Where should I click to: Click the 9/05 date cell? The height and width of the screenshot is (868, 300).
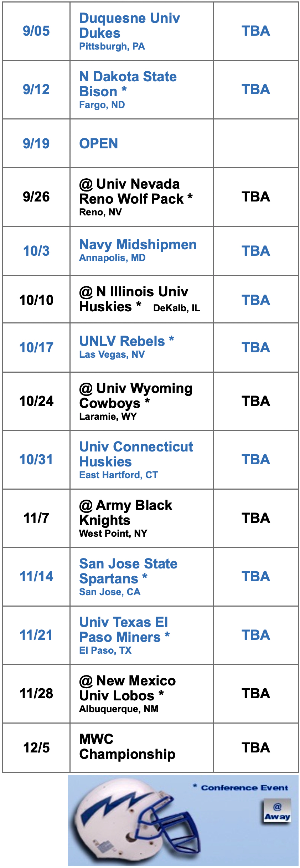[36, 31]
